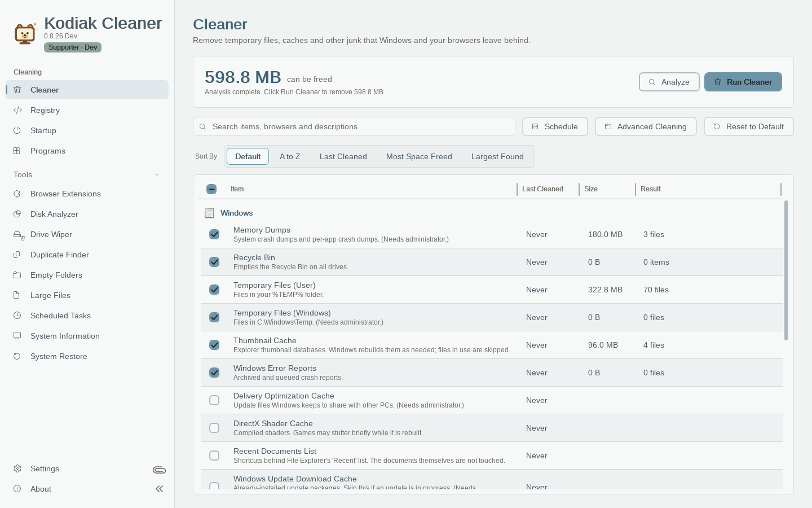Uncheck the Memory Dumps checkbox
This screenshot has height=508, width=812.
[x=214, y=234]
